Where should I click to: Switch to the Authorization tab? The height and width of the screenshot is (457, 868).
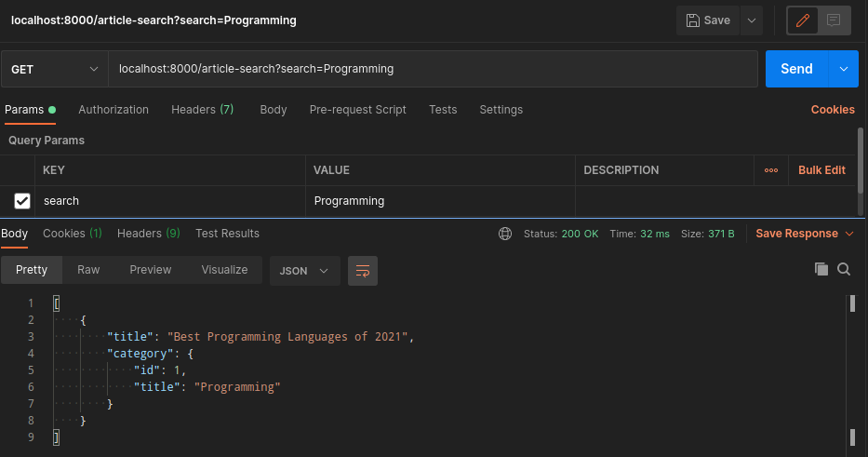(114, 110)
